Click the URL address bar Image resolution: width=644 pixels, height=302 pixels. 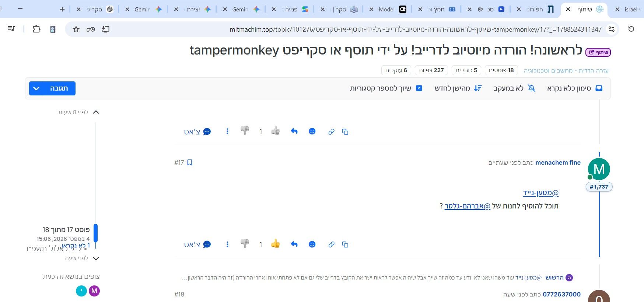point(416,29)
